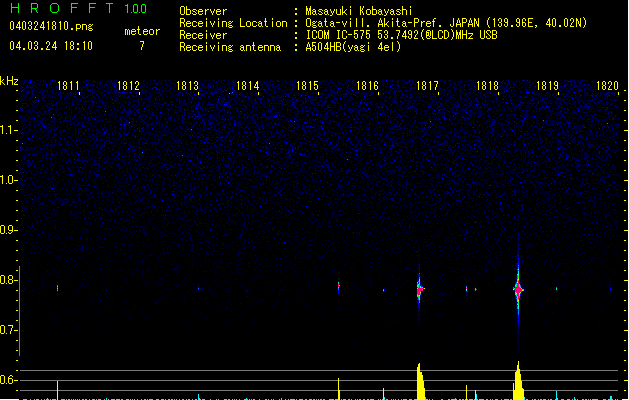Select the 1.0 frequency axis label
The image size is (629, 400).
[x=10, y=180]
